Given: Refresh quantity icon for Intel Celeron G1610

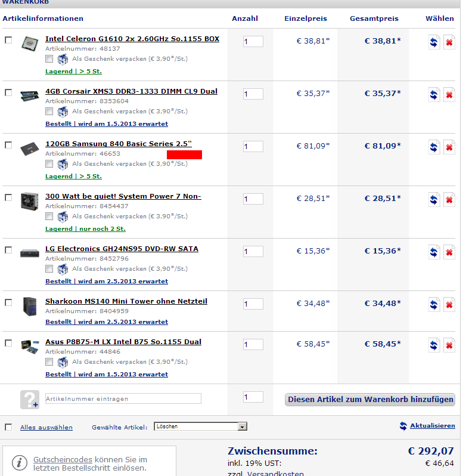Looking at the screenshot, I should 434,42.
